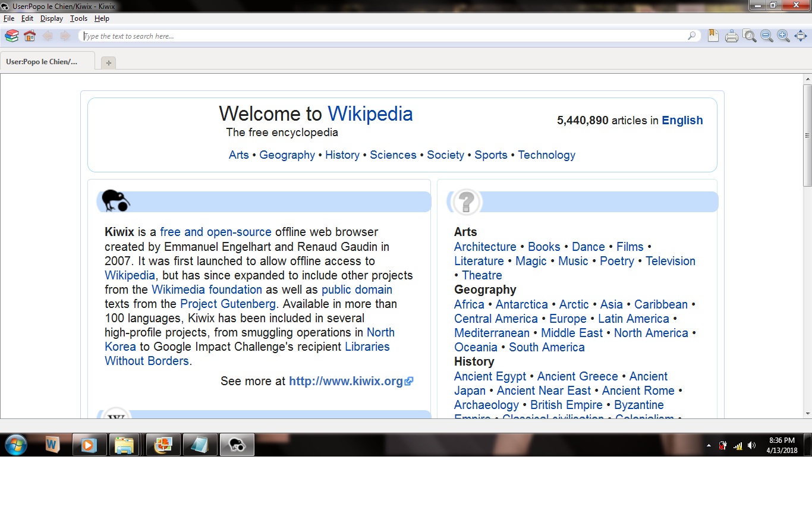Viewport: 812px width, 516px height.
Task: Open the Antarctica topic link
Action: 522,304
